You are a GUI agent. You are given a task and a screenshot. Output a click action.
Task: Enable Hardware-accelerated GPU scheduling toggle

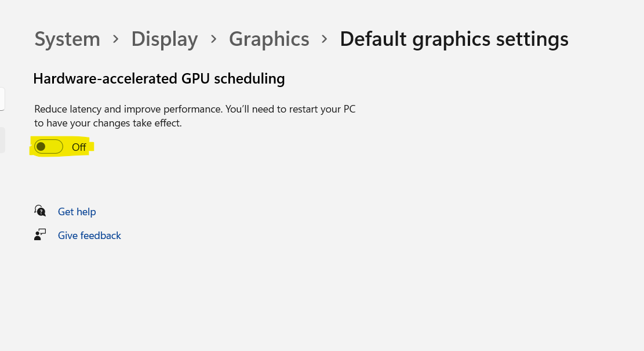pyautogui.click(x=49, y=147)
